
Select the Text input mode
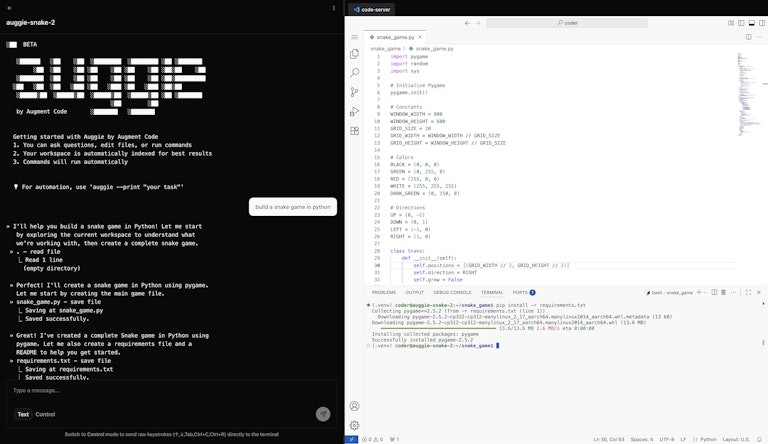[x=23, y=414]
